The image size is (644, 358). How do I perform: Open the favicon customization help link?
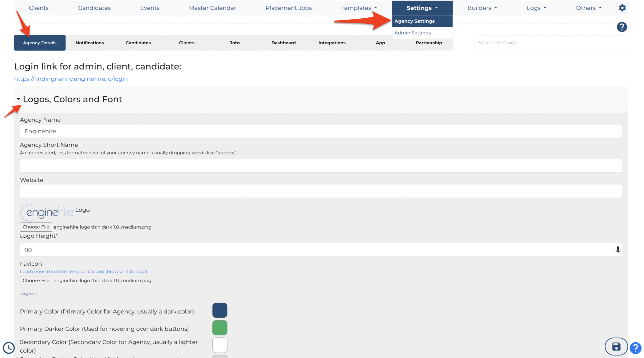(x=83, y=271)
